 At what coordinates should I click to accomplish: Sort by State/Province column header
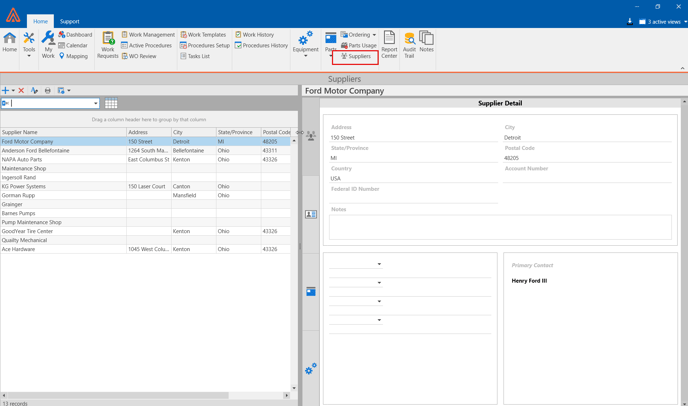pyautogui.click(x=239, y=132)
